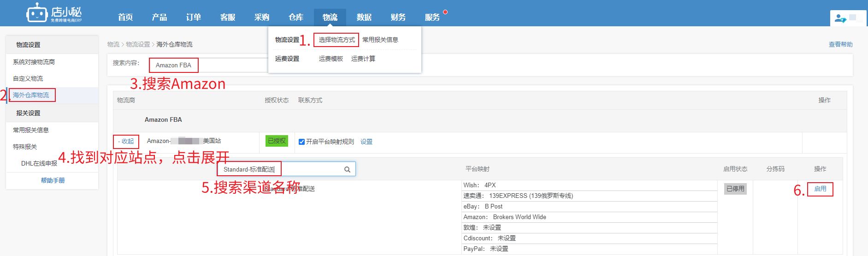The image size is (868, 256).
Task: Click the magnifier icon in channel search
Action: point(347,170)
